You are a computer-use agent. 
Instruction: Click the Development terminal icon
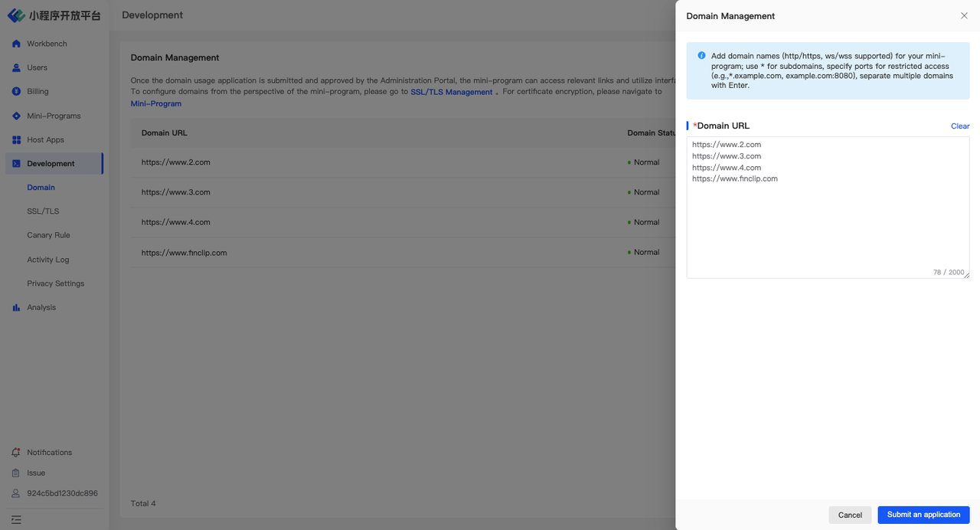pos(16,163)
